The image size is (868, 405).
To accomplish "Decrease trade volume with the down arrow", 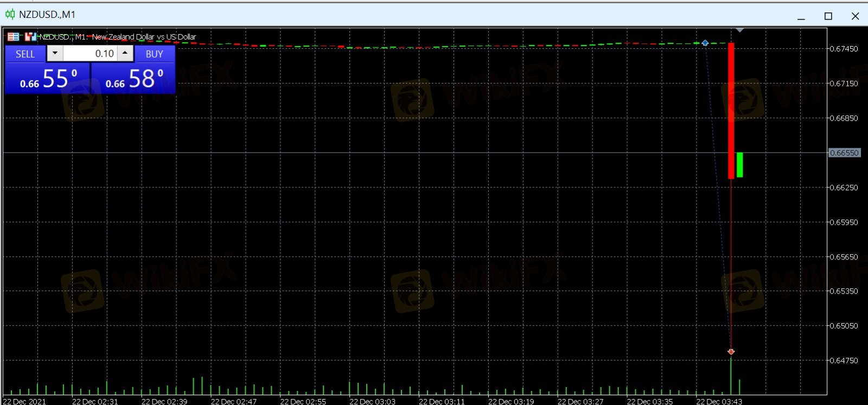I will pos(55,53).
